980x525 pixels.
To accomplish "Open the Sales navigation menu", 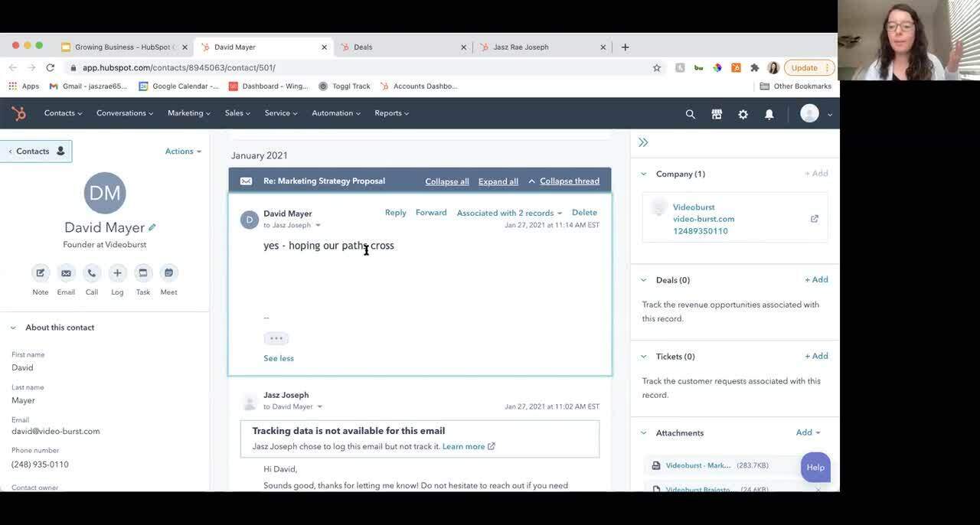I will pyautogui.click(x=237, y=113).
